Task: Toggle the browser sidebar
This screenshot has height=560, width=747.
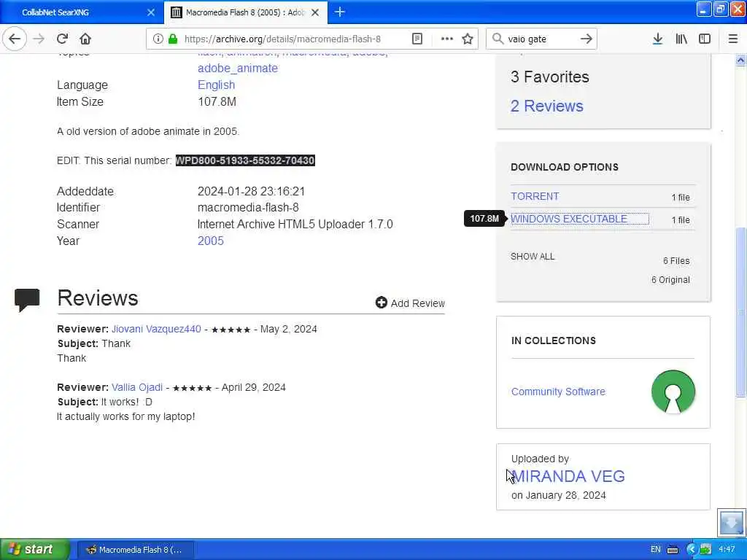Action: 704,39
